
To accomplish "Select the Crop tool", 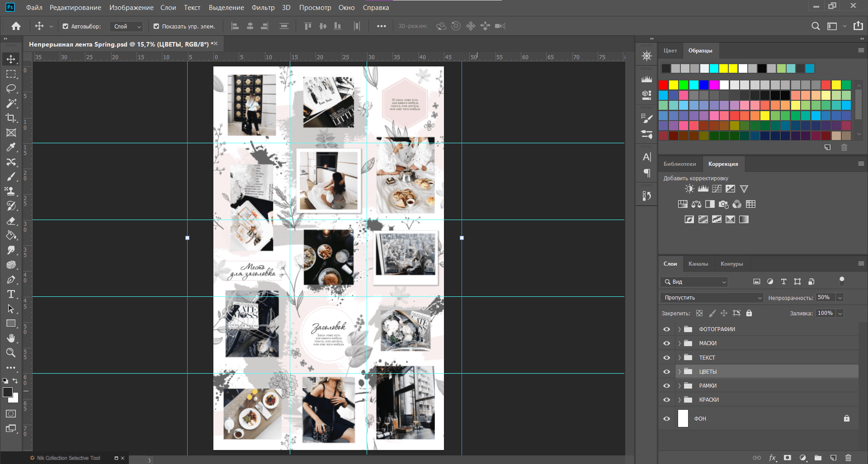I will [x=11, y=118].
